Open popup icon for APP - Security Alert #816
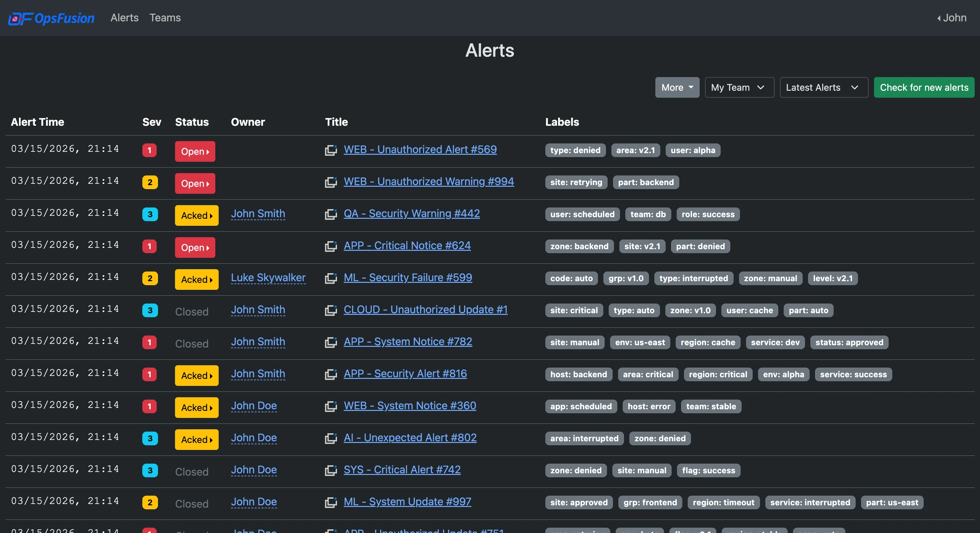The width and height of the screenshot is (980, 533). coord(331,374)
